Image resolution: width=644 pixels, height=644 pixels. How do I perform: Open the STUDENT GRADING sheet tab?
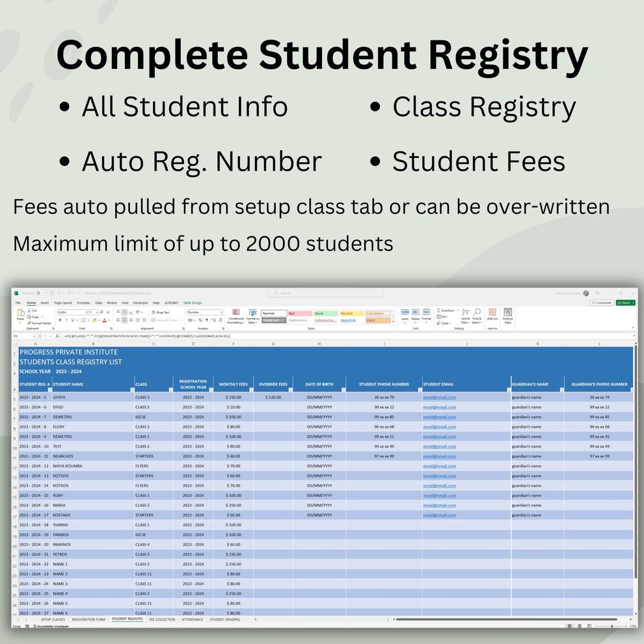(224, 619)
